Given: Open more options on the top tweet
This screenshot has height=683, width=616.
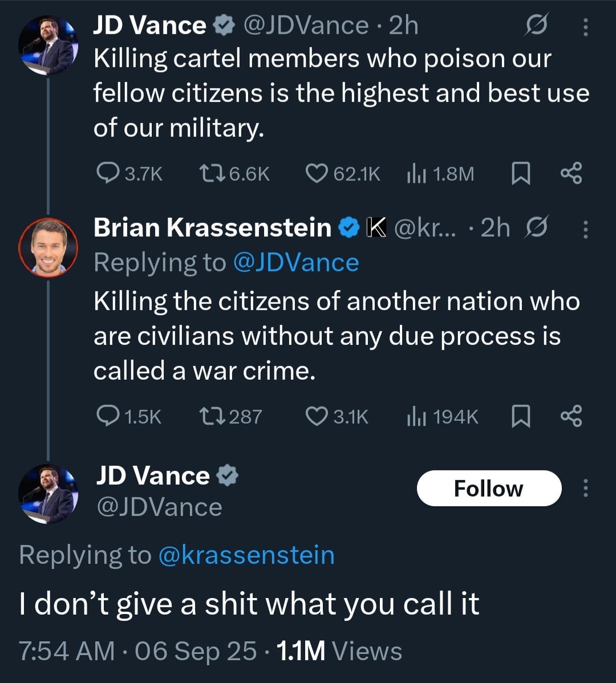Looking at the screenshot, I should [x=585, y=27].
